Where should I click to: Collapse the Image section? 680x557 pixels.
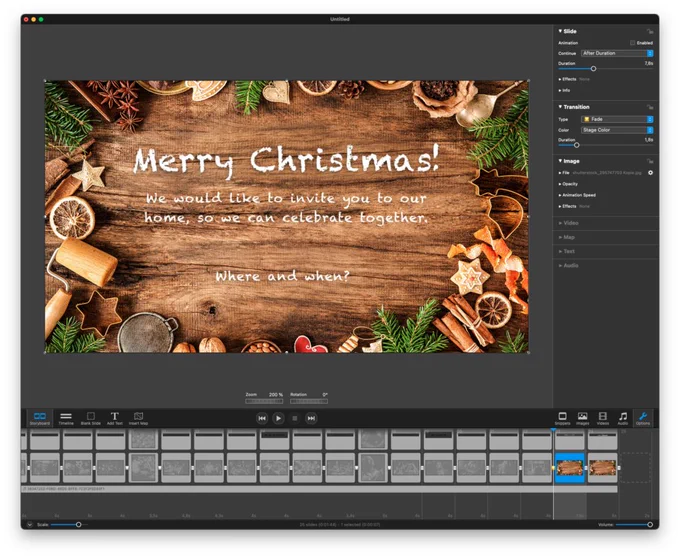click(x=560, y=161)
